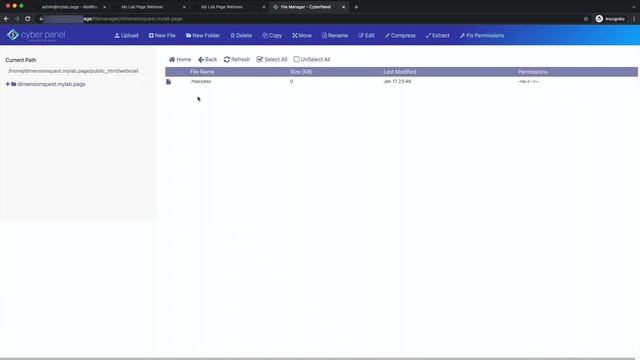Select the File Manager - CyberPanel tab

pos(305,7)
